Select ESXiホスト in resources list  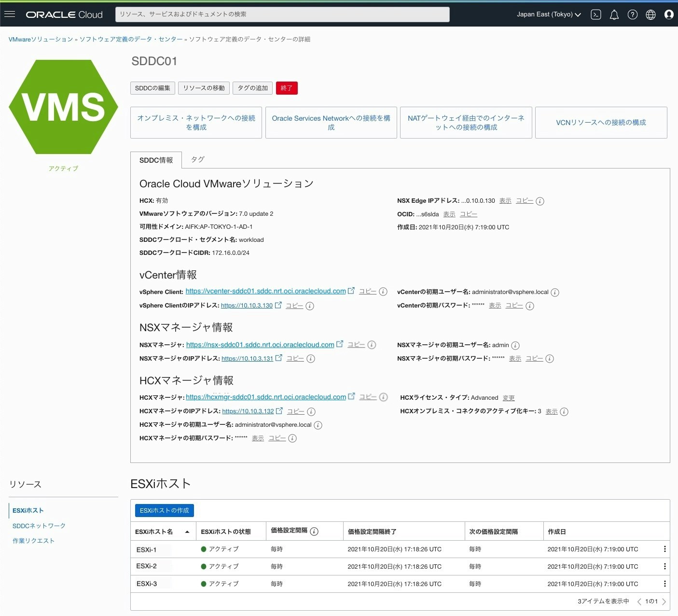coord(28,510)
